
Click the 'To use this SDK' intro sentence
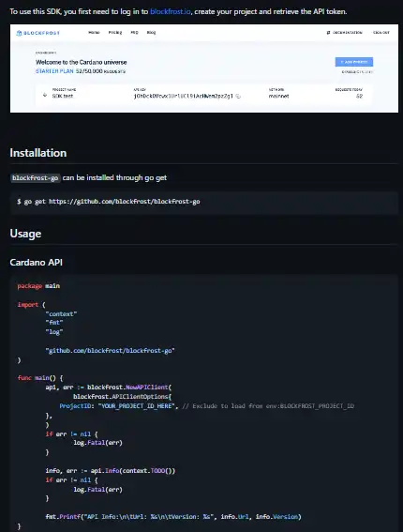pyautogui.click(x=178, y=11)
